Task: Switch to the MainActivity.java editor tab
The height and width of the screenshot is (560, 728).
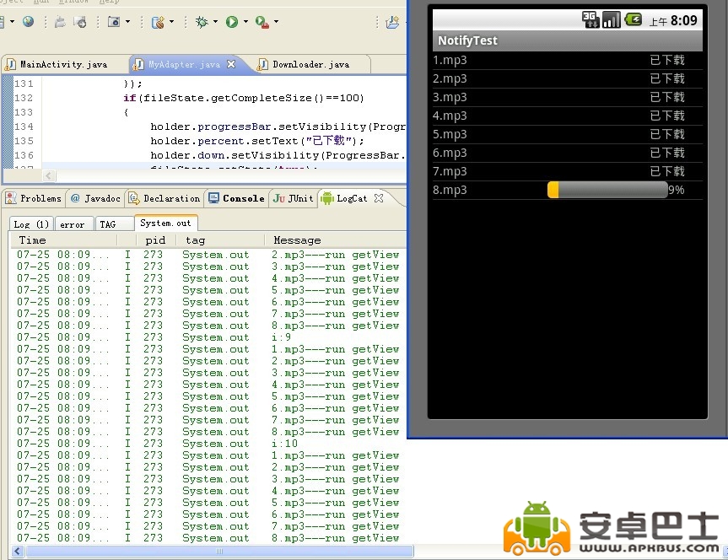Action: point(63,64)
